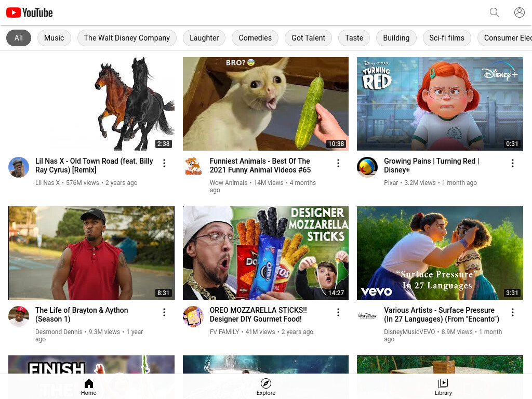Viewport: 532px width, 399px height.
Task: Open options menu for OREO MOZZARELLA STICKS video
Action: tap(338, 312)
